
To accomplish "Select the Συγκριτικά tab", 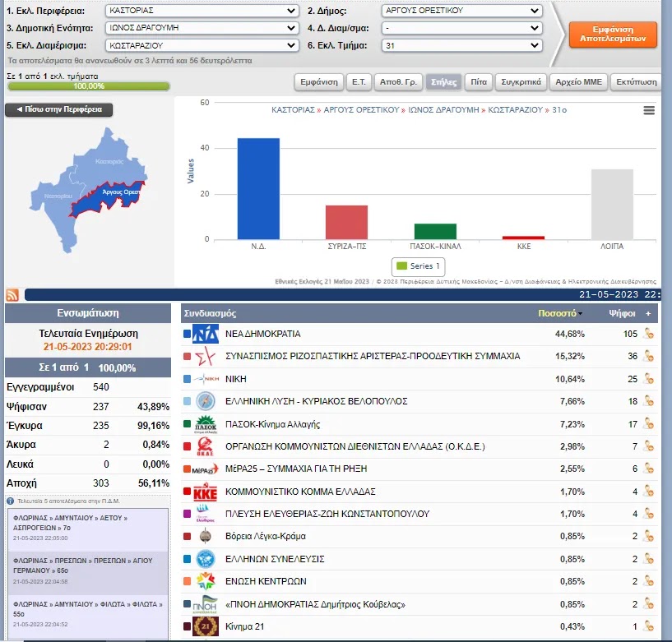I will pos(521,82).
